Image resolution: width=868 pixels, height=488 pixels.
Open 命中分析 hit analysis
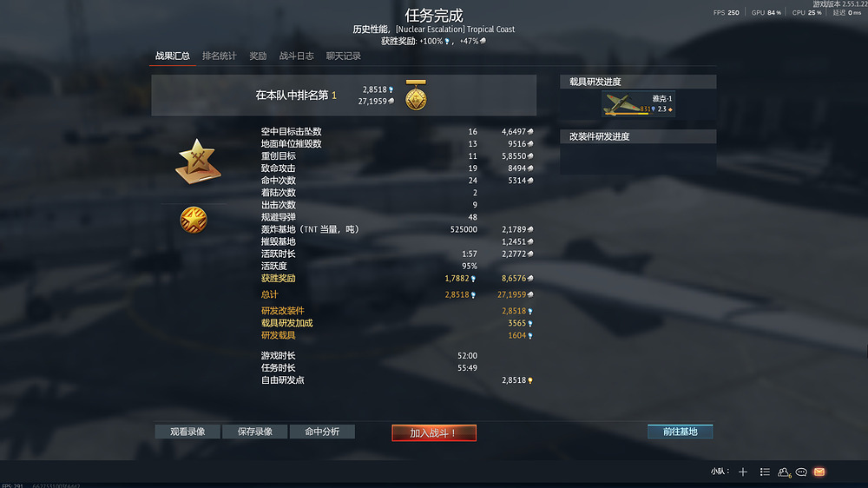(322, 432)
